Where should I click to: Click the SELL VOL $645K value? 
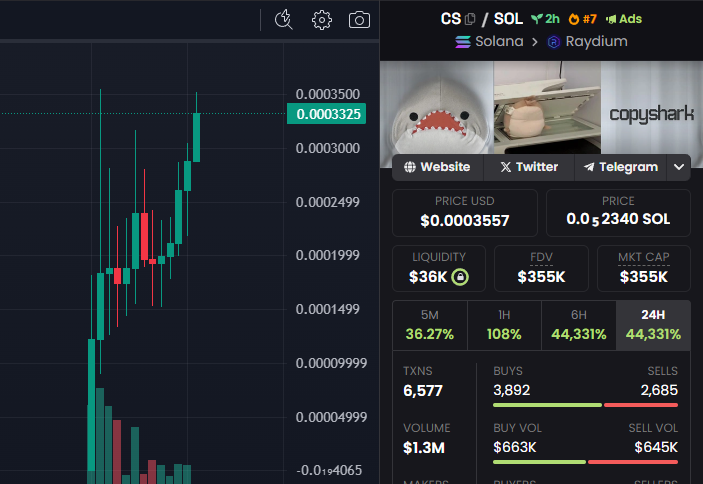click(x=656, y=447)
